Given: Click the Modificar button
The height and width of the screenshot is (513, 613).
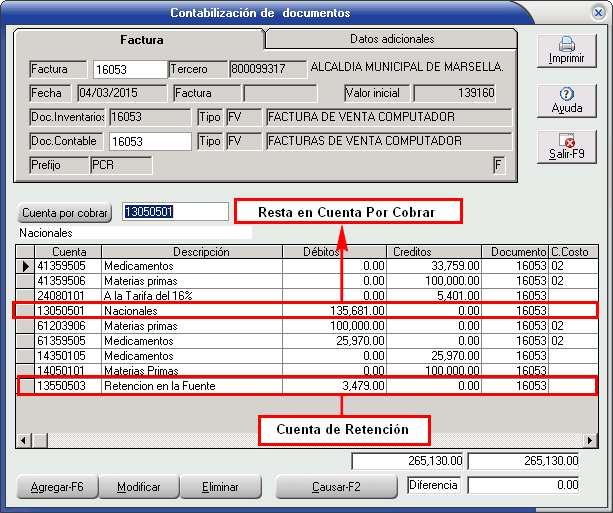Looking at the screenshot, I should (138, 487).
